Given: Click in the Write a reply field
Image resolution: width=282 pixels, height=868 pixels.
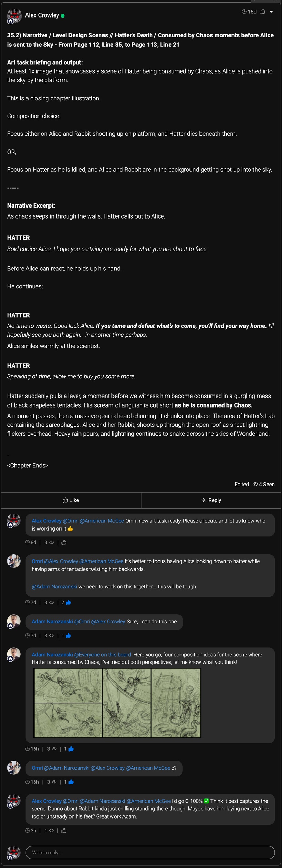Looking at the screenshot, I should click(150, 852).
